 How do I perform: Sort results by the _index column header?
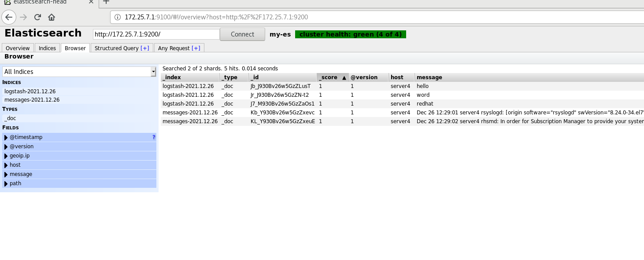coord(190,77)
